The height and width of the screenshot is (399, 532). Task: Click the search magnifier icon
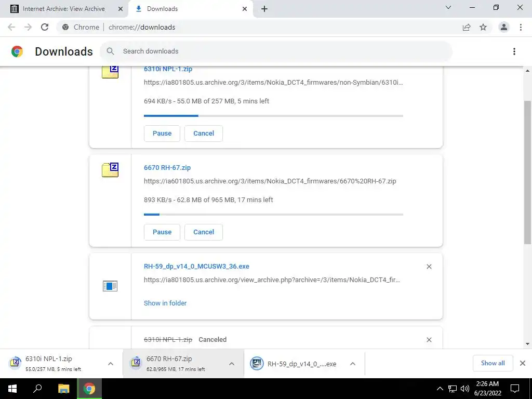pos(110,51)
